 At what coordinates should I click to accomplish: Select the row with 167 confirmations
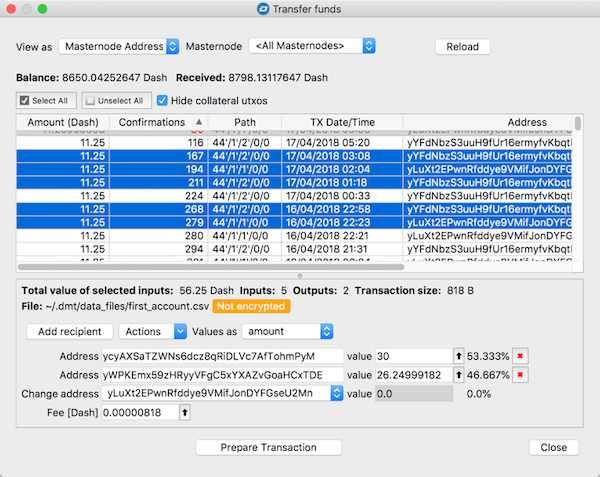click(294, 156)
